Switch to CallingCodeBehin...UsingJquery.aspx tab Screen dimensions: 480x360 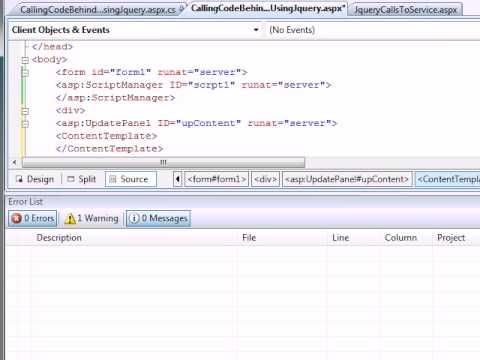[x=267, y=8]
